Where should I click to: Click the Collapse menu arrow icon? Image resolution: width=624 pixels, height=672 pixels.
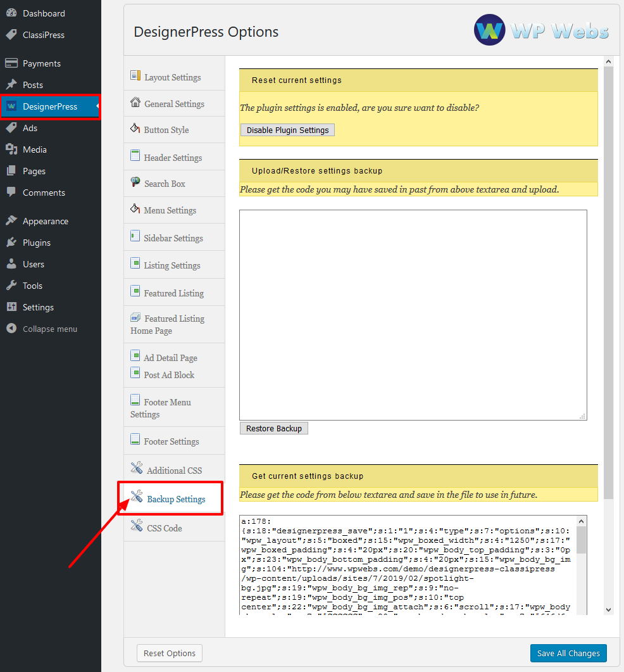(11, 328)
